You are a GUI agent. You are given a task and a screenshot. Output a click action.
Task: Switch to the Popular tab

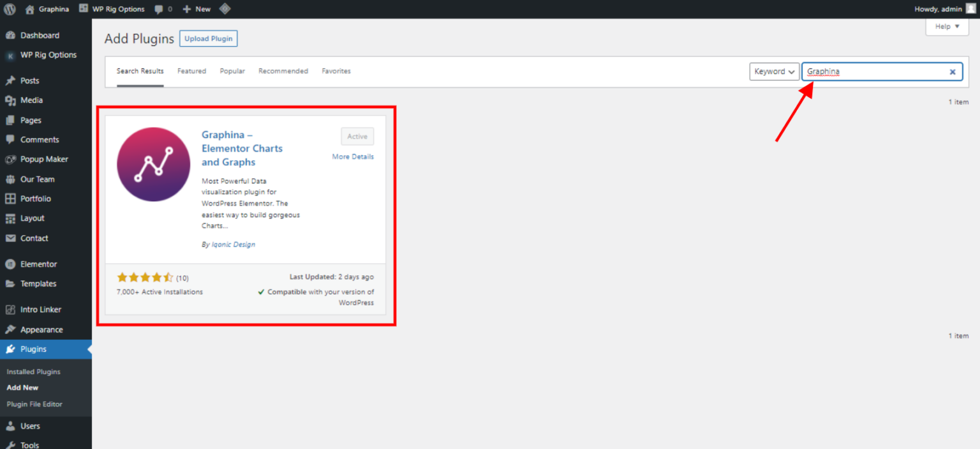point(232,71)
